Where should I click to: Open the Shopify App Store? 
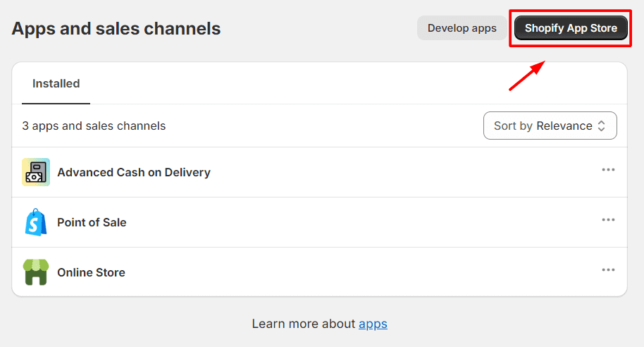pyautogui.click(x=571, y=28)
